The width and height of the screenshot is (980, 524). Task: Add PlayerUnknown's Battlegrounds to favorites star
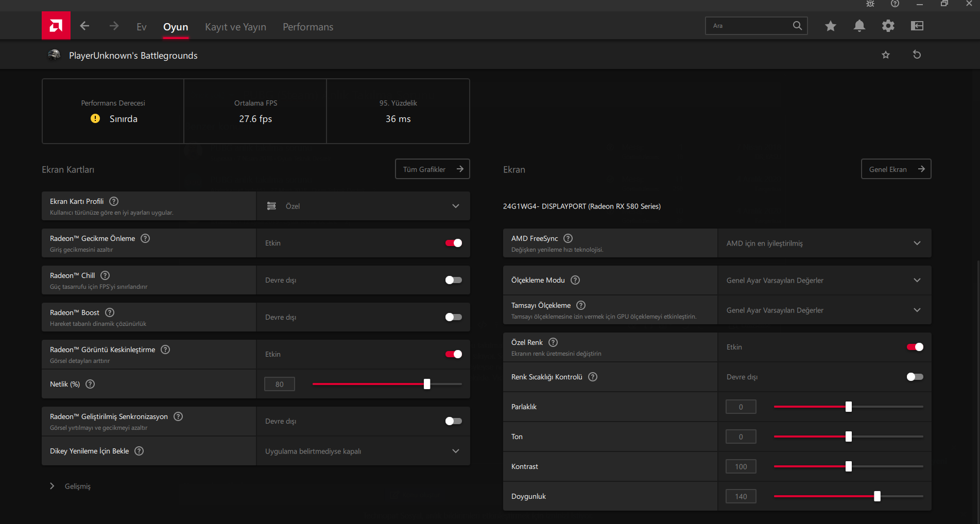pyautogui.click(x=885, y=55)
